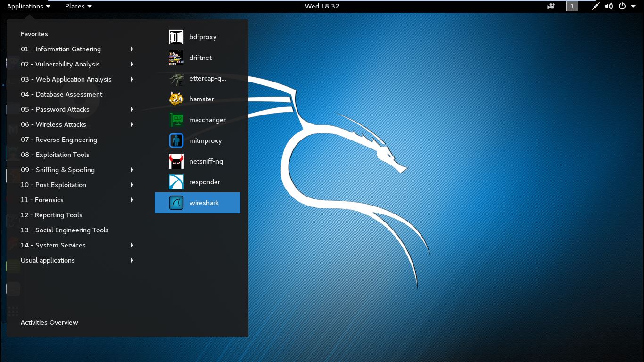The height and width of the screenshot is (362, 644).
Task: Adjust the system volume control
Action: click(x=609, y=6)
